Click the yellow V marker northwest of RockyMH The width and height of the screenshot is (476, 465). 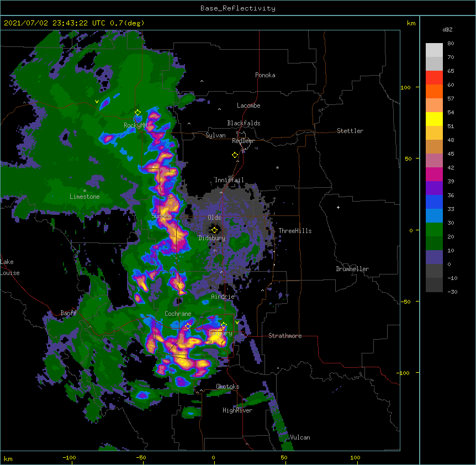pyautogui.click(x=97, y=102)
